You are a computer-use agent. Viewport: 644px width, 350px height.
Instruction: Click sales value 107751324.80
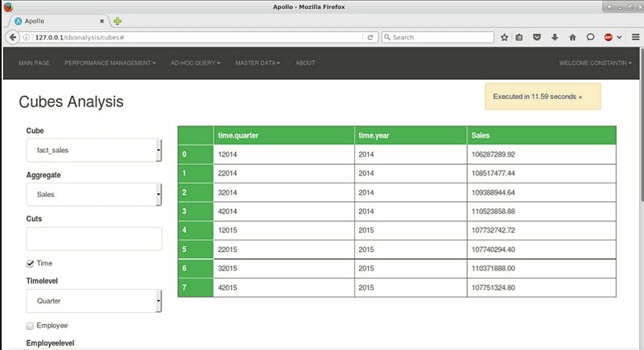[x=493, y=287]
